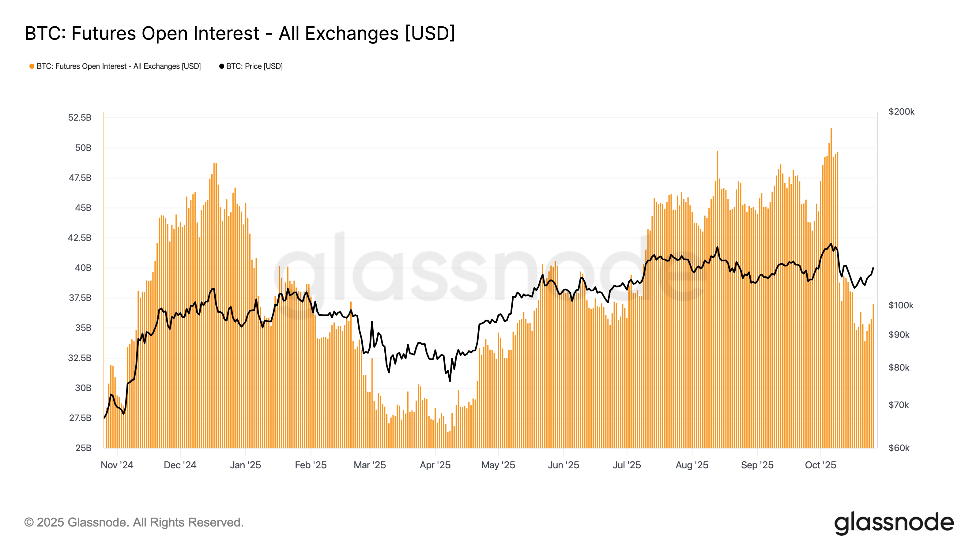The image size is (980, 551).
Task: Click the glassnode logo in bottom corner
Action: [x=894, y=523]
